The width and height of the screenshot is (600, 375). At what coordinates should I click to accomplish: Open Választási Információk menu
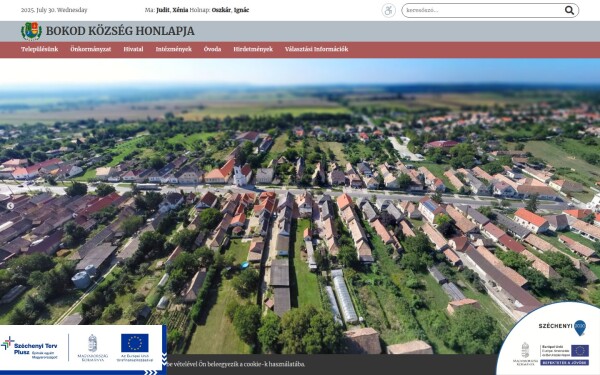316,49
